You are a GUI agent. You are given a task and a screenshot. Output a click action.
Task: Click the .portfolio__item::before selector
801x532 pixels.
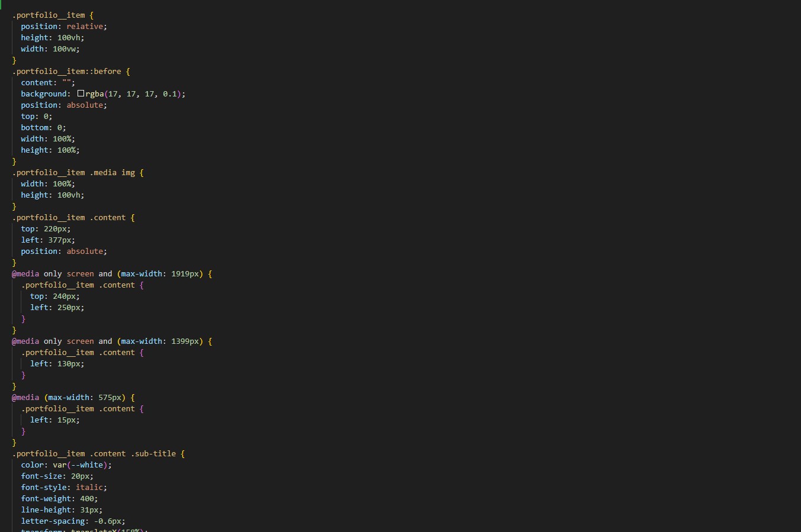(x=66, y=72)
